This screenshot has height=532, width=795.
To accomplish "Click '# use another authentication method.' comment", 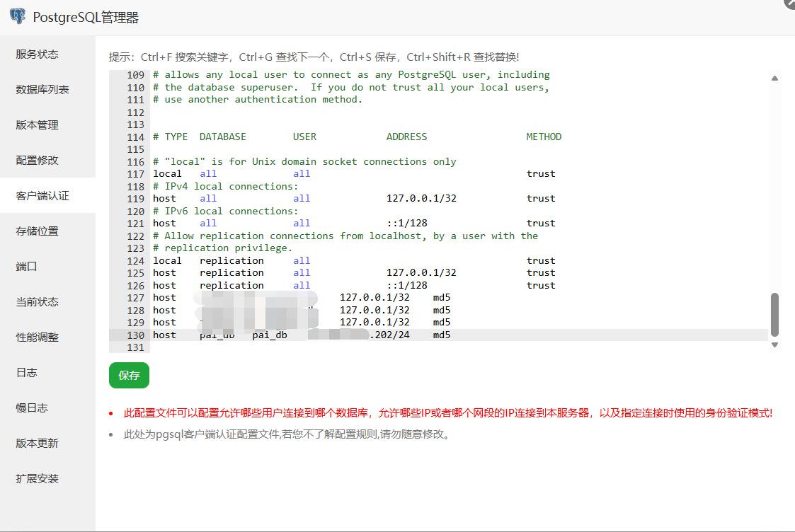I will [x=258, y=100].
